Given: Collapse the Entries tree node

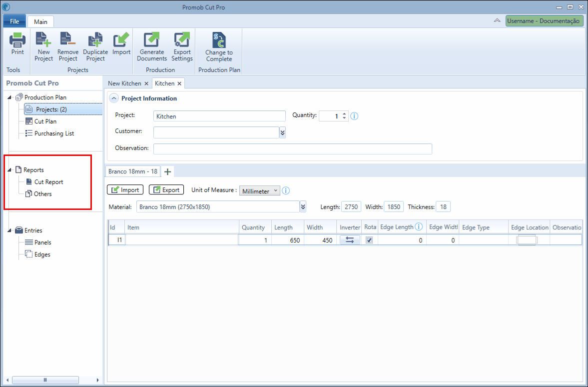Looking at the screenshot, I should pyautogui.click(x=10, y=230).
